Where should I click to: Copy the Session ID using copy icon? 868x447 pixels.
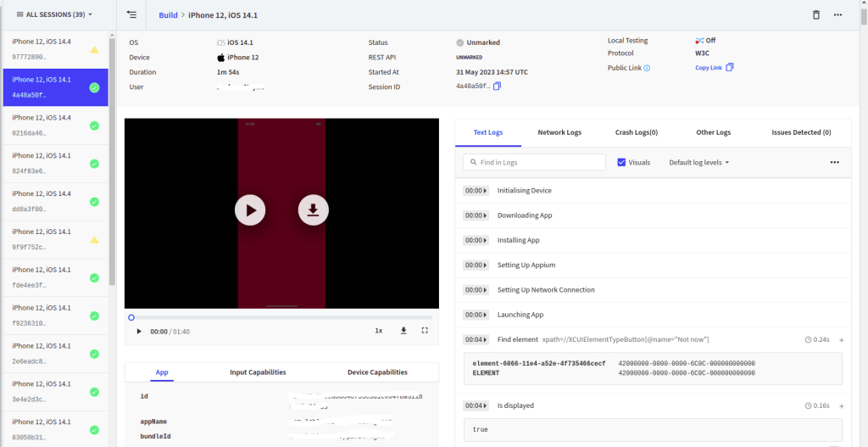497,86
